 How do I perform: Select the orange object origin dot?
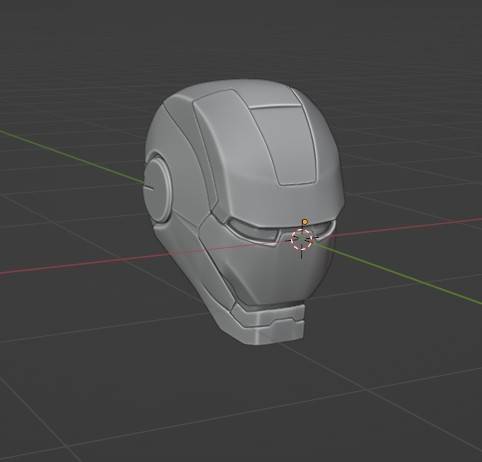[305, 221]
